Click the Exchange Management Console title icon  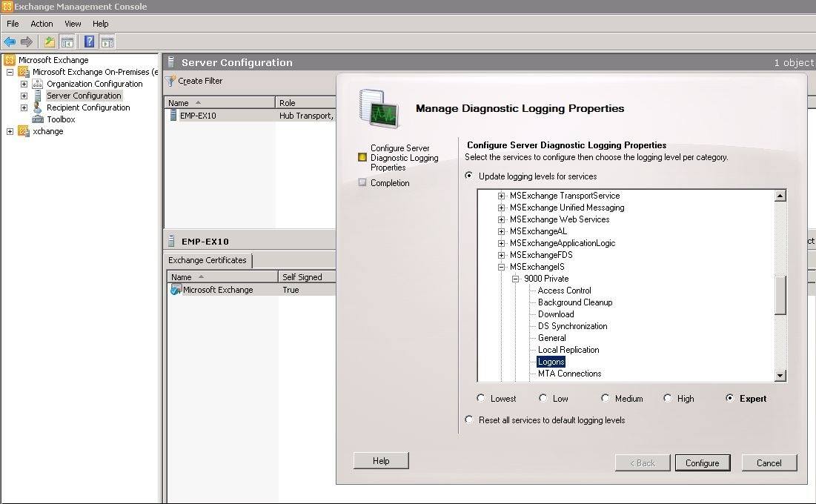click(7, 7)
